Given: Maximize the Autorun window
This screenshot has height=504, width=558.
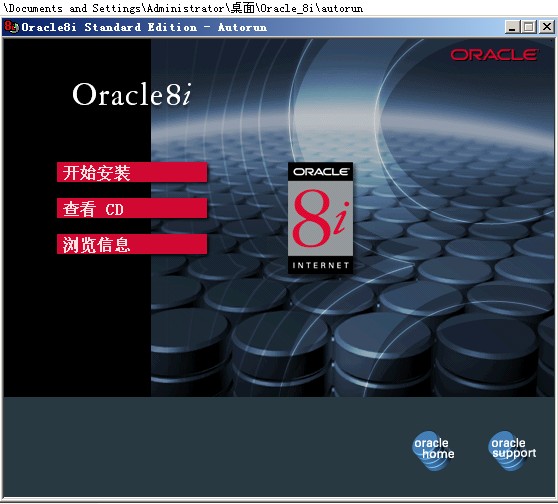Looking at the screenshot, I should click(528, 27).
